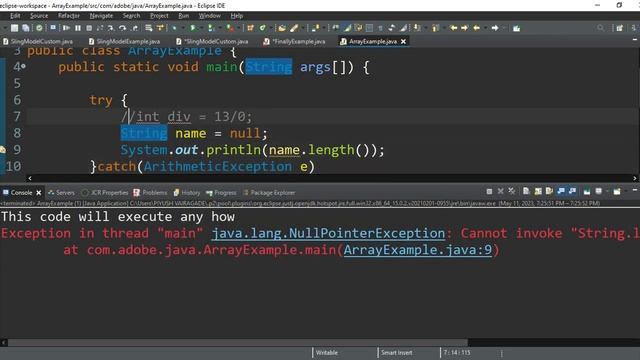Viewport: 640px width, 360px height.
Task: Click the Terminate (stop) icon in main toolbar
Action: pyautogui.click(x=89, y=28)
